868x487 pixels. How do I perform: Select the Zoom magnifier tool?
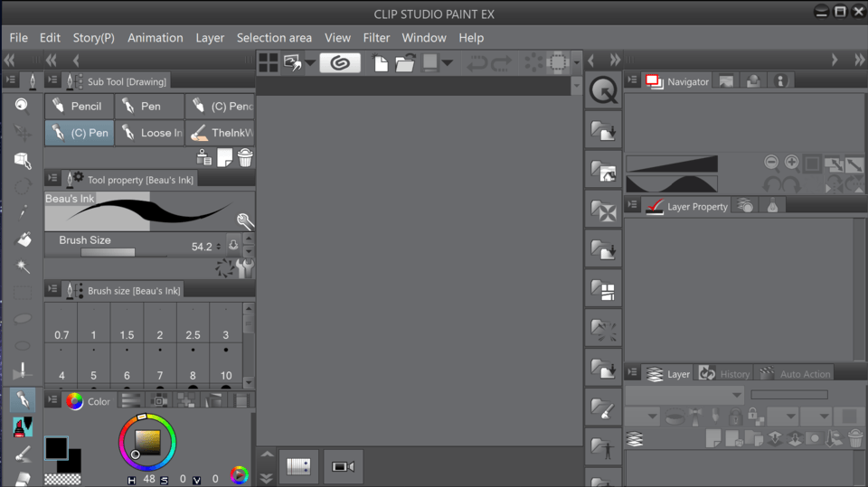coord(23,106)
